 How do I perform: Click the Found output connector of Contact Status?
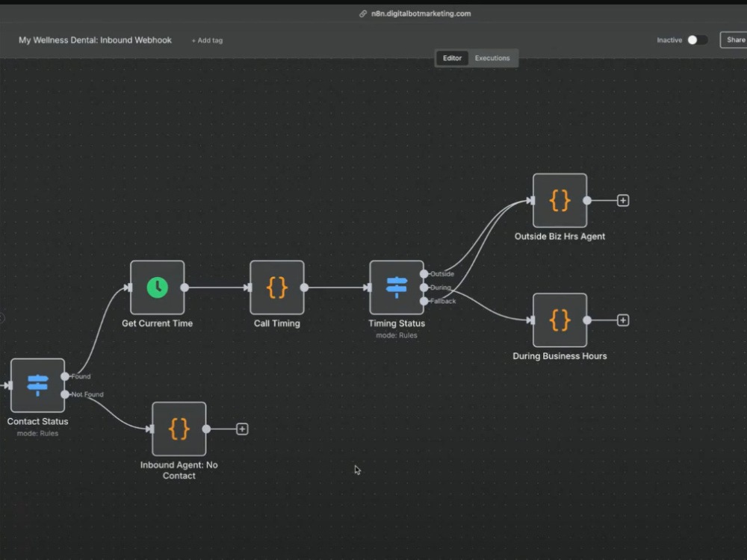point(65,376)
